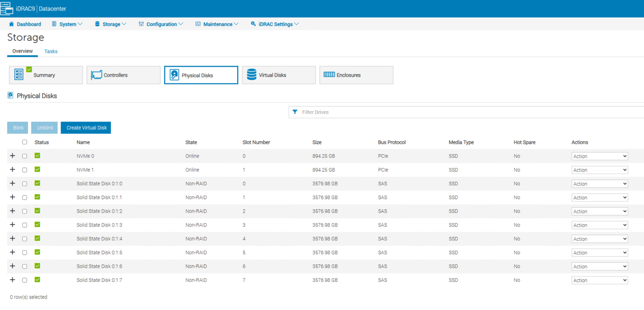Image resolution: width=644 pixels, height=310 pixels.
Task: Check the select-all checkbox in header
Action: pyautogui.click(x=25, y=142)
